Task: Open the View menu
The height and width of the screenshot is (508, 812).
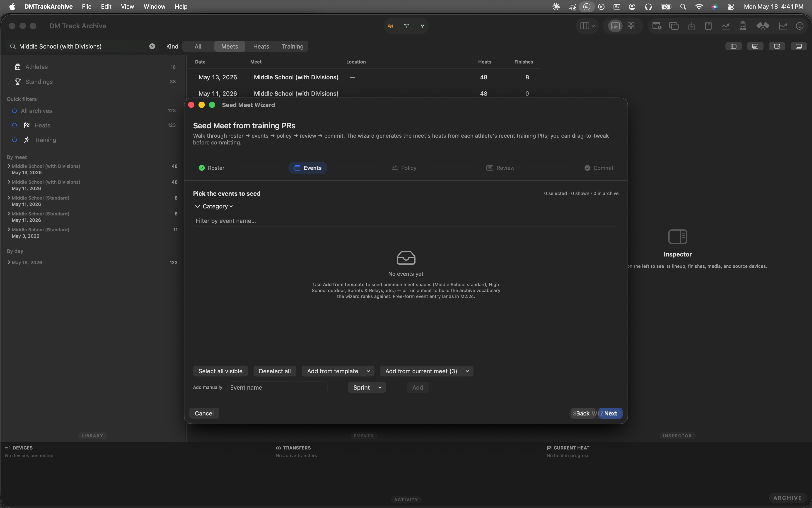Action: [x=128, y=6]
